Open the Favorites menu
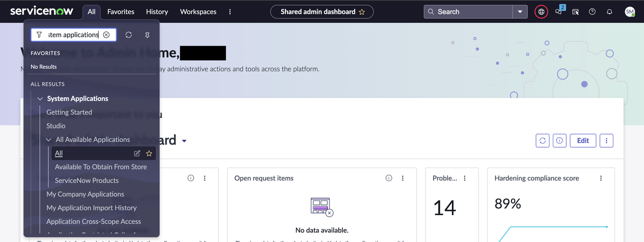Viewport: 644px width, 242px height. 121,12
